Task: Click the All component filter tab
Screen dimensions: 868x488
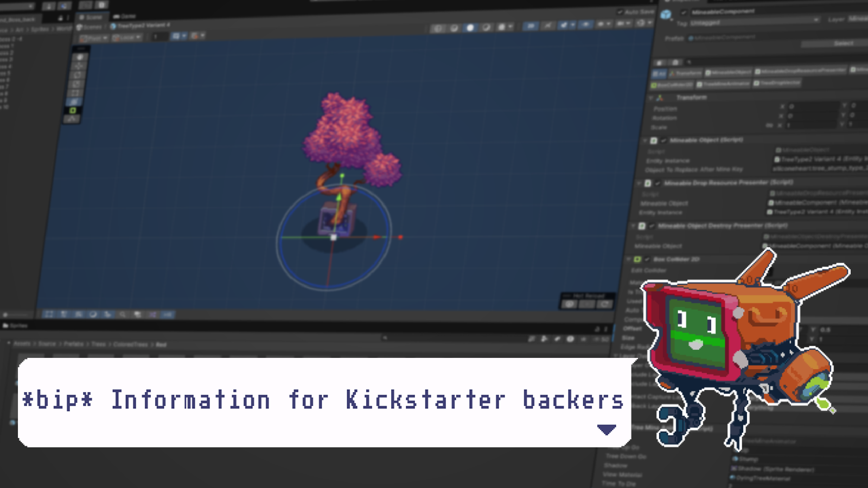Action: [659, 73]
